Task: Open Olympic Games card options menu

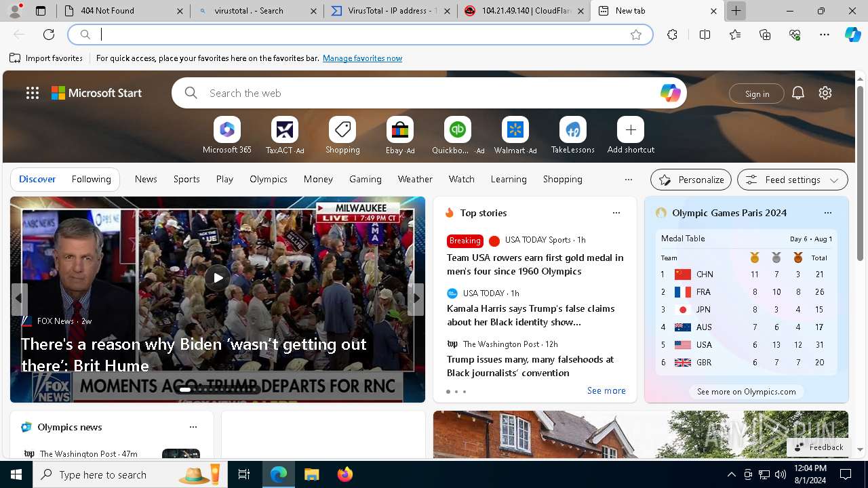Action: [828, 213]
